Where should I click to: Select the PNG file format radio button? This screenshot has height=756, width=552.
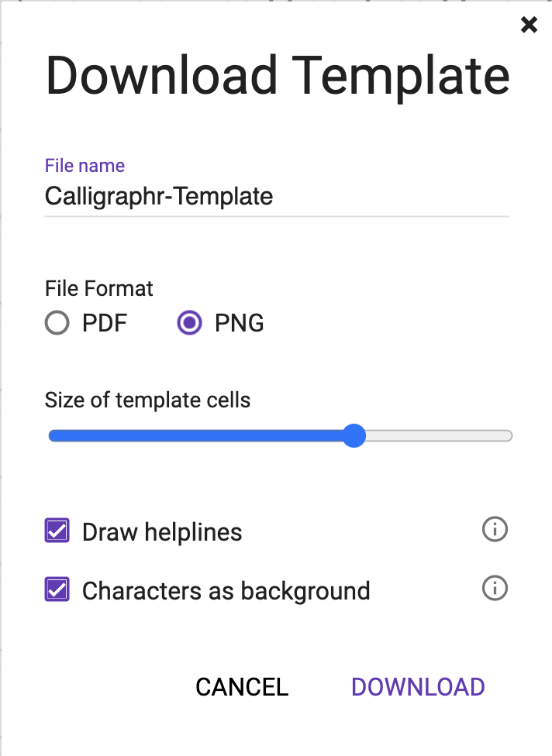coord(190,322)
